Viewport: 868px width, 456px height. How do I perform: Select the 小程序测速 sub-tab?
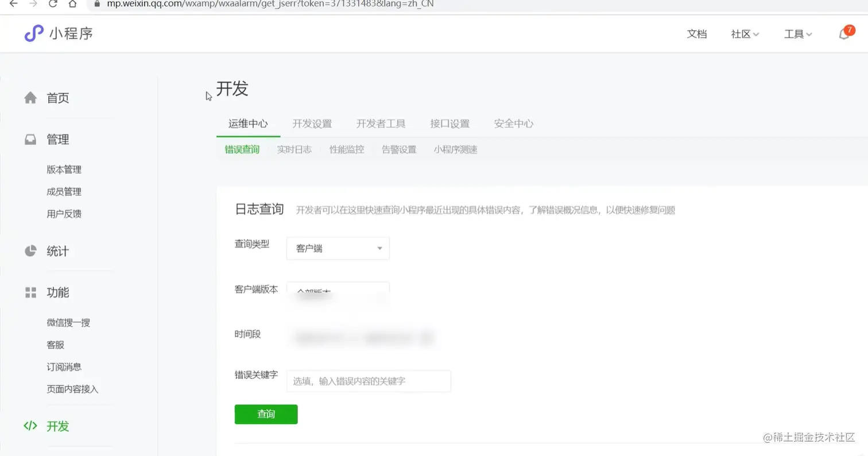pos(456,150)
